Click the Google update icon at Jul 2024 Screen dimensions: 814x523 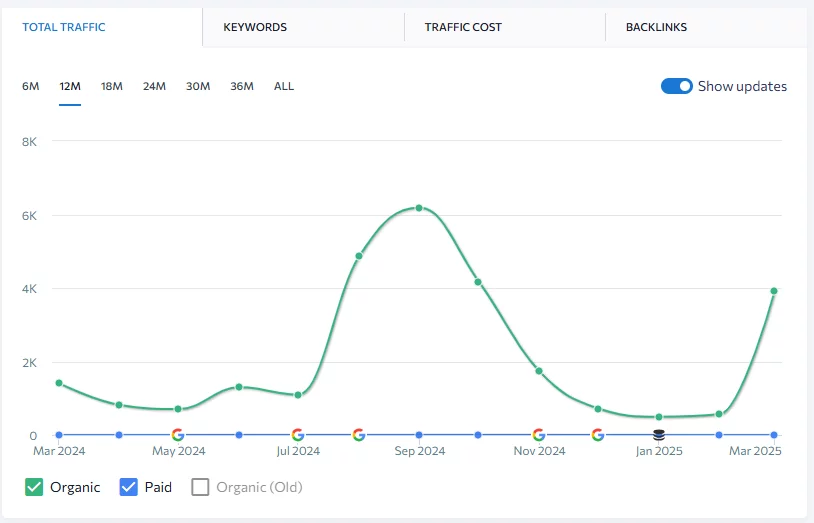[x=298, y=435]
